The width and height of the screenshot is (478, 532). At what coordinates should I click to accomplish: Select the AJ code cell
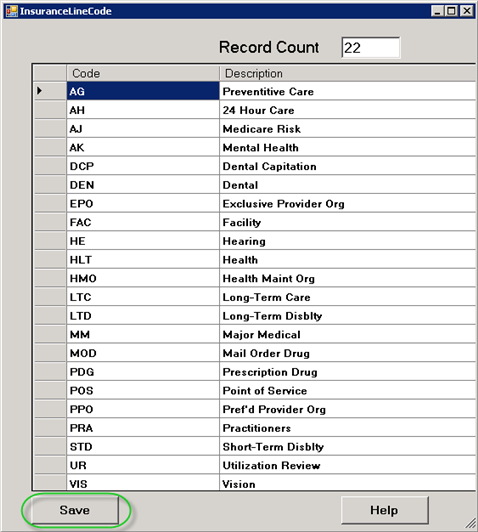pyautogui.click(x=143, y=128)
